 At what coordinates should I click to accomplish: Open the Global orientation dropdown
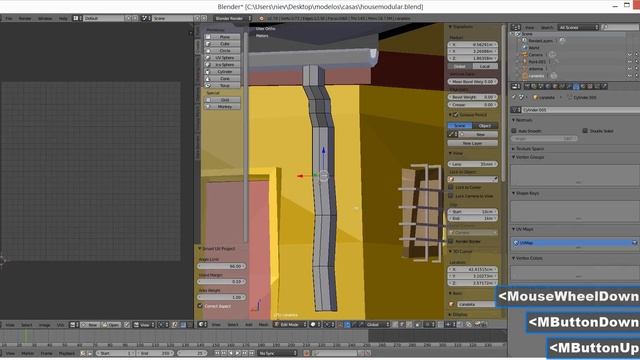(378, 324)
